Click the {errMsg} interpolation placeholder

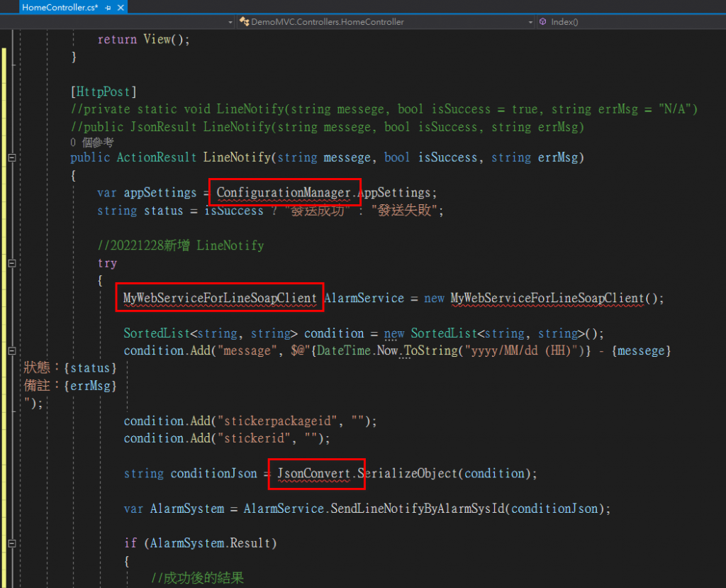90,386
